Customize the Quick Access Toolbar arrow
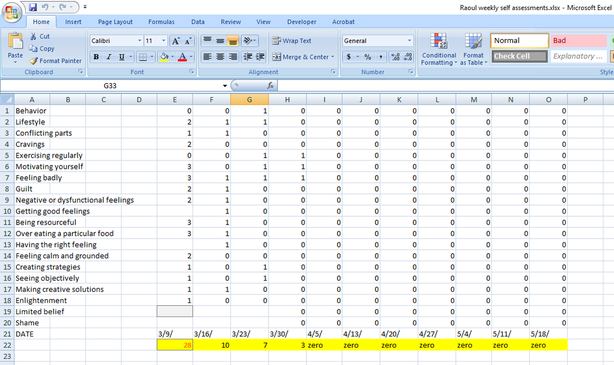This screenshot has width=614, height=365. [85, 7]
